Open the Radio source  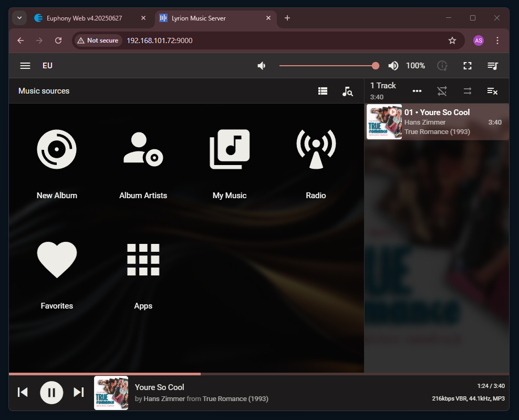click(x=316, y=165)
